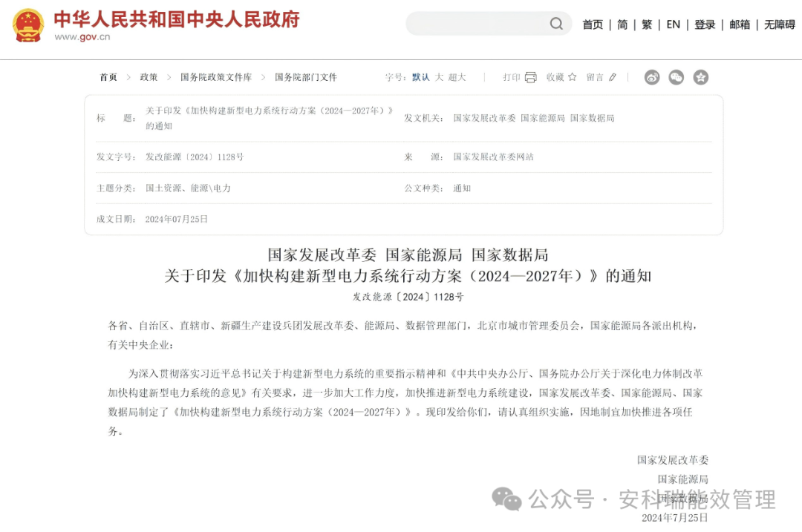
Task: Switch to the EN language tab
Action: 673,24
